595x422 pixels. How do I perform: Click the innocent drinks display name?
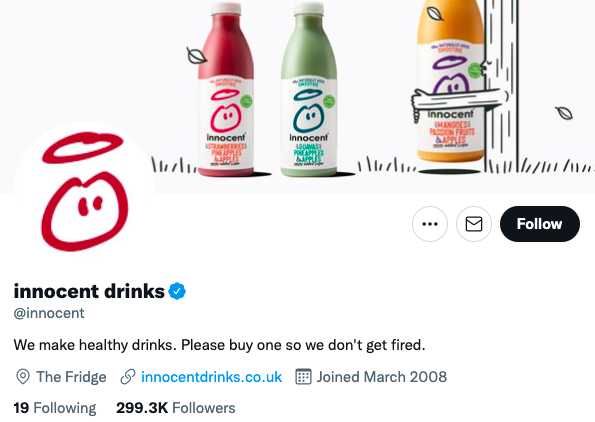click(89, 291)
